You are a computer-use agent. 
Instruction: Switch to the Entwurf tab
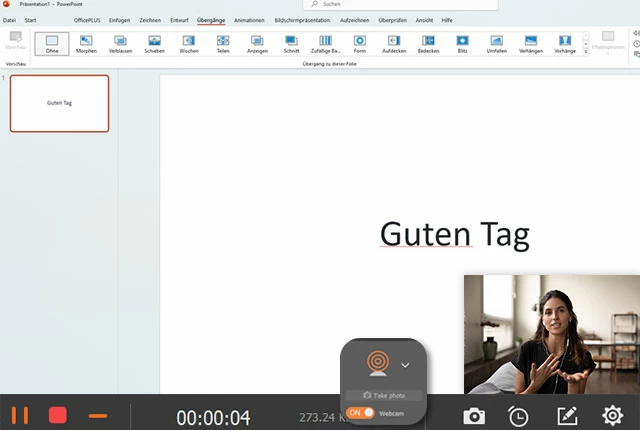(x=179, y=20)
